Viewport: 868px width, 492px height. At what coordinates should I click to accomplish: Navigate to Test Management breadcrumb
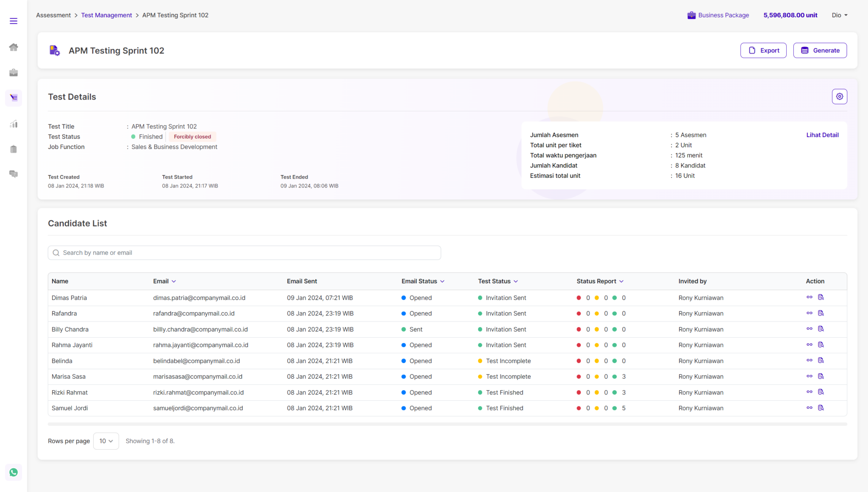pyautogui.click(x=106, y=15)
